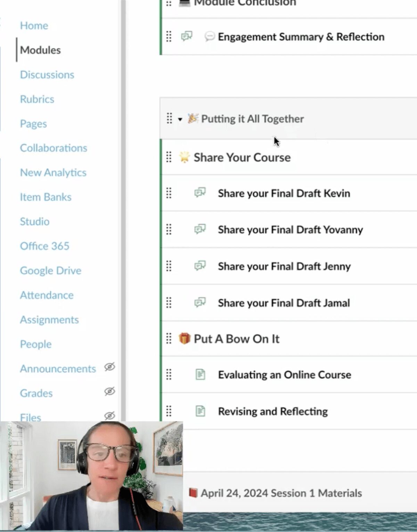Image resolution: width=417 pixels, height=532 pixels.
Task: Click the presenter webcam video thumbnail
Action: point(91,476)
